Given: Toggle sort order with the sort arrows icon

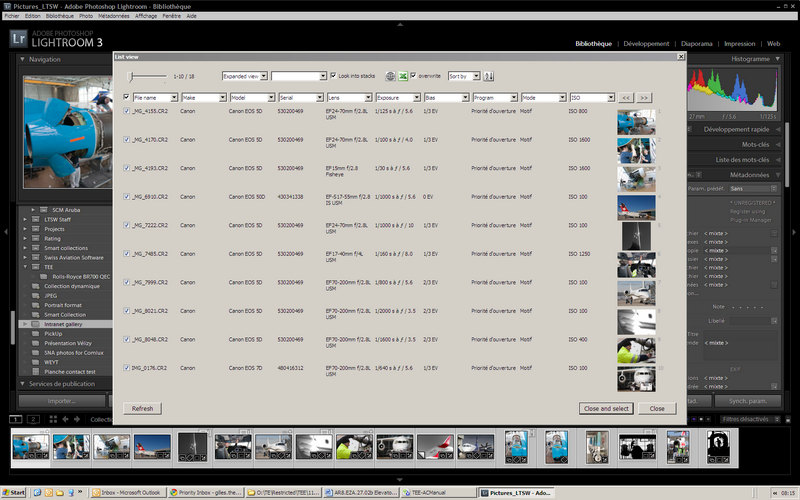Looking at the screenshot, I should [x=489, y=76].
